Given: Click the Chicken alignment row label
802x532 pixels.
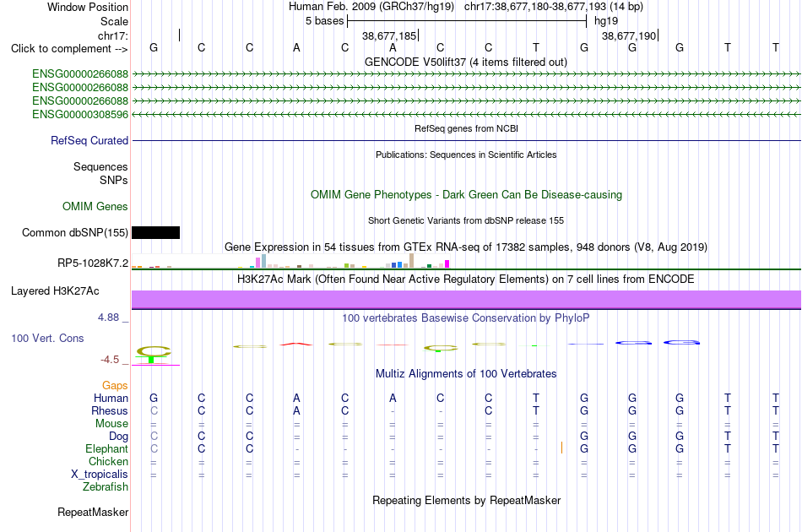Looking at the screenshot, I should pyautogui.click(x=108, y=461).
